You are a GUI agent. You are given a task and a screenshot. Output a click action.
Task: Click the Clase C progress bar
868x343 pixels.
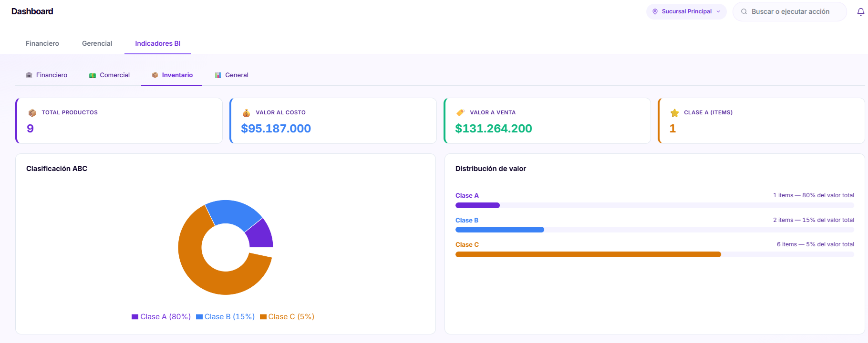(x=655, y=254)
